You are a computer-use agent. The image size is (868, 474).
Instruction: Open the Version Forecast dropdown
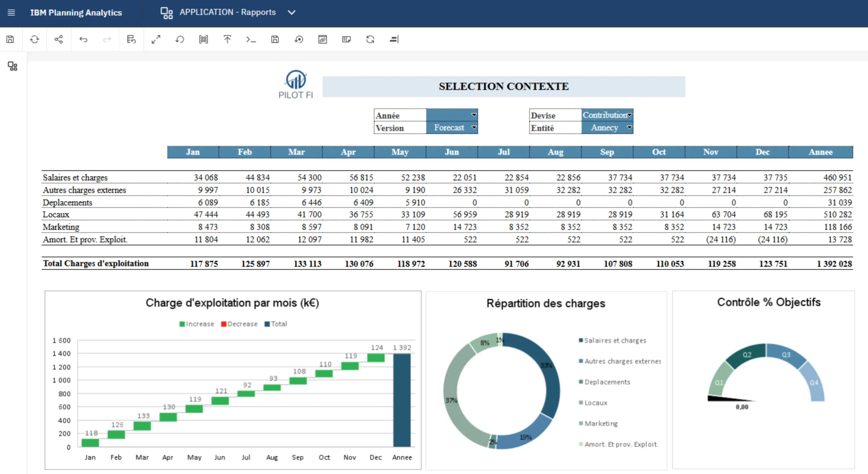(x=474, y=127)
